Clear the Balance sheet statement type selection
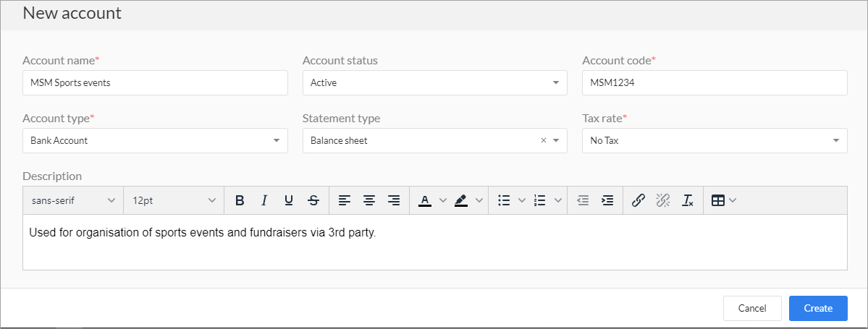Viewport: 868px width, 329px height. (x=543, y=140)
